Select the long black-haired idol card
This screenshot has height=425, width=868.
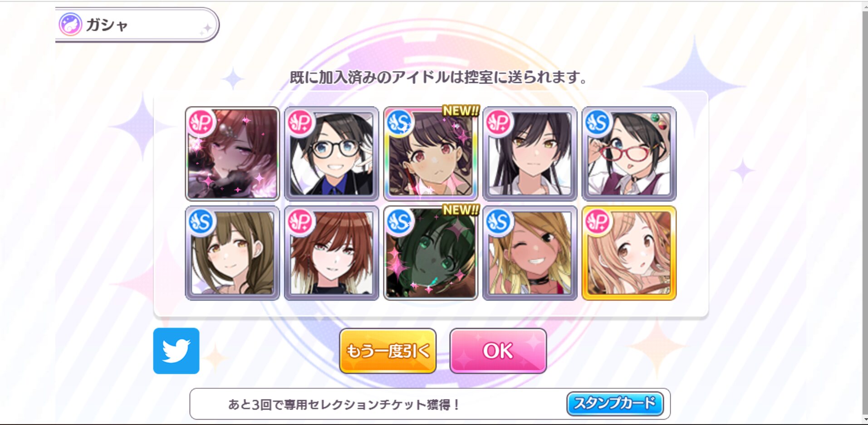coord(530,154)
